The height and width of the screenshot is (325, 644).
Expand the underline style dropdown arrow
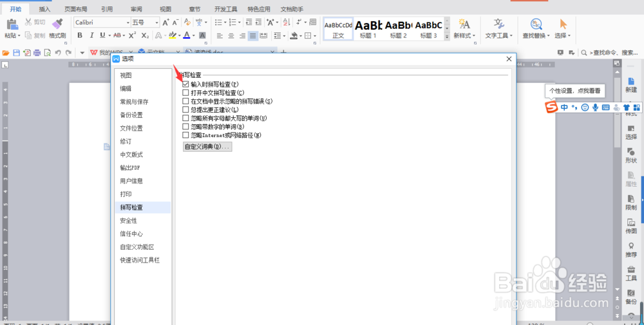(x=109, y=35)
